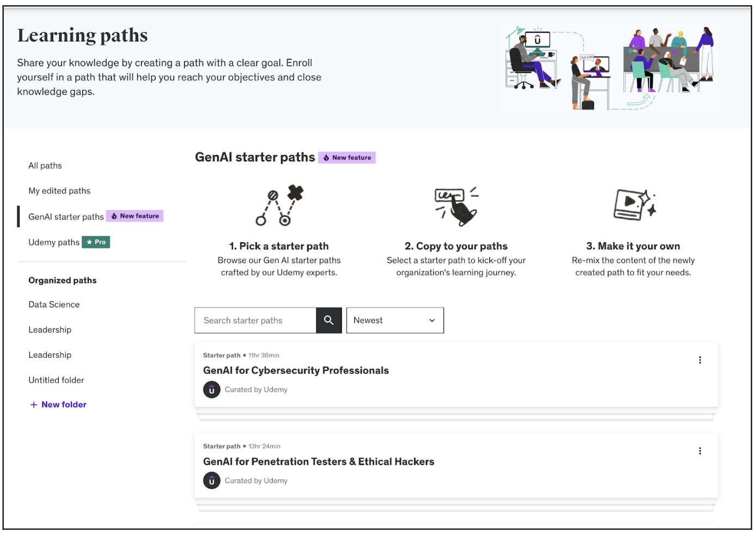
Task: Open the Data Science folder
Action: 54,305
